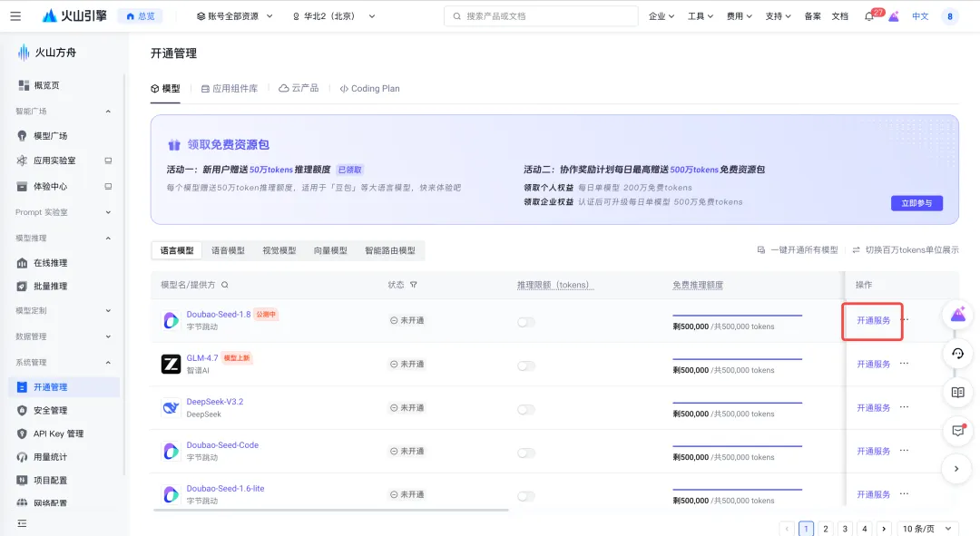
Task: Open the 状态 column filter icon
Action: pyautogui.click(x=413, y=285)
